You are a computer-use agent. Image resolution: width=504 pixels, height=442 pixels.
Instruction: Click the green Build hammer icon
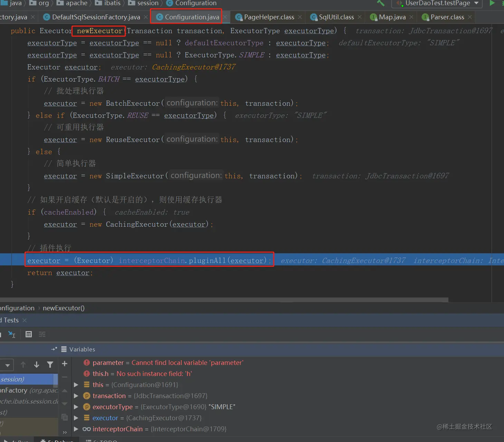point(381,3)
